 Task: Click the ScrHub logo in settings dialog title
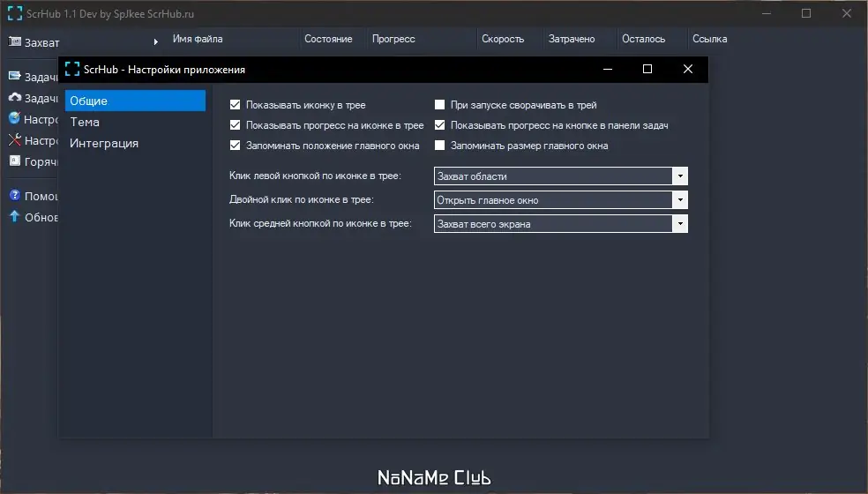(72, 69)
